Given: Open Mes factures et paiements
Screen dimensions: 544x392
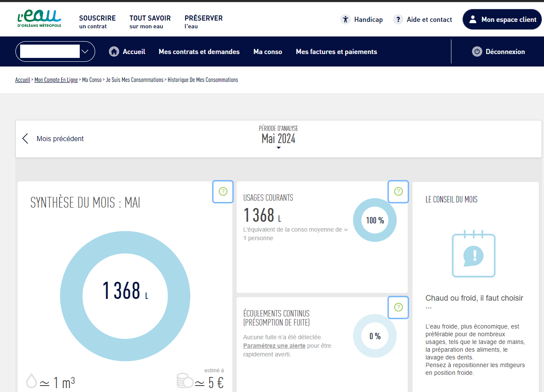Looking at the screenshot, I should click(336, 51).
